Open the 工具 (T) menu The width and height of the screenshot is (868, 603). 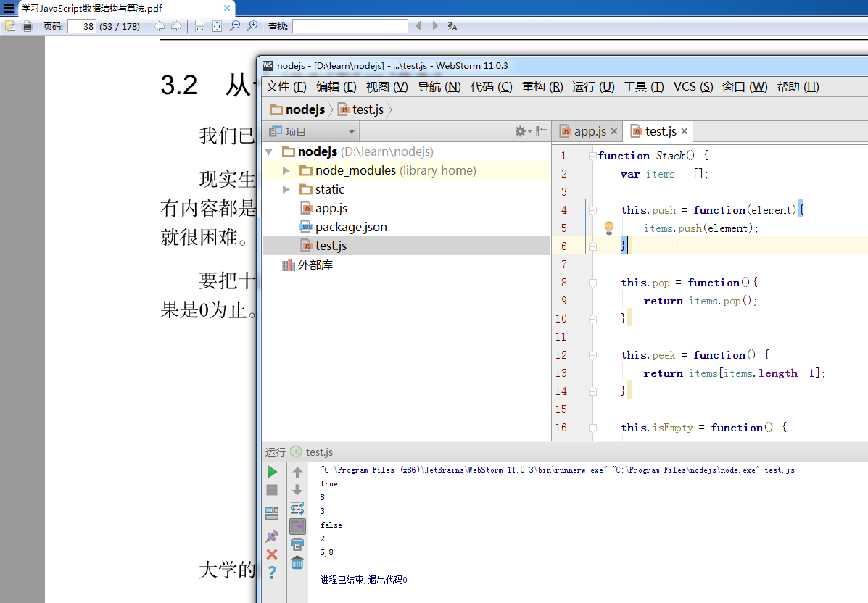(644, 87)
